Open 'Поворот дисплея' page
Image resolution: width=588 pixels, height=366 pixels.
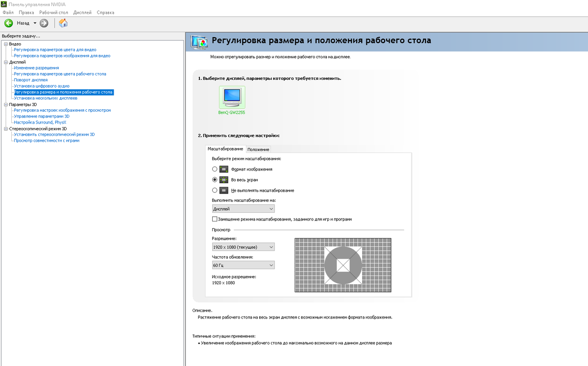click(31, 80)
